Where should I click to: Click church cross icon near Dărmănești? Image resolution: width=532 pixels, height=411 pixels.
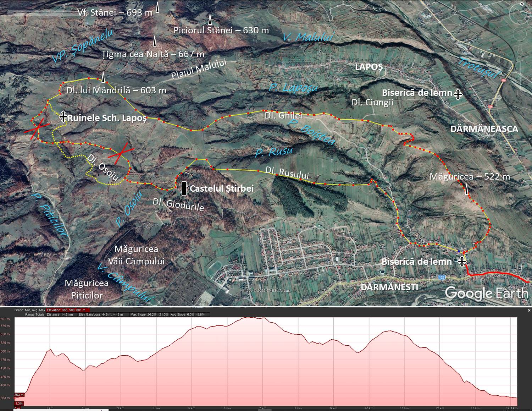461,262
